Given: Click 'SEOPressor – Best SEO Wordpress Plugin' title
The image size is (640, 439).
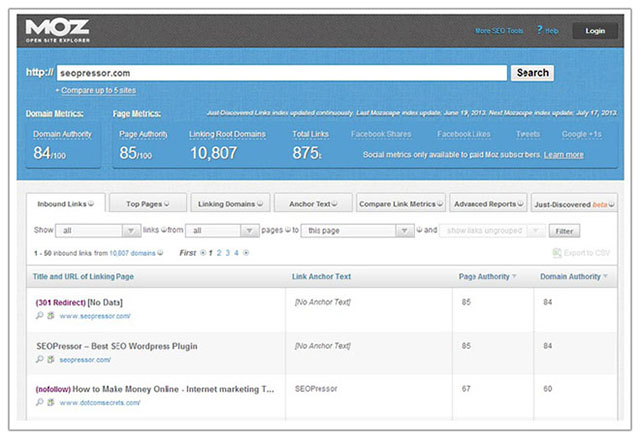Looking at the screenshot, I should coord(117,346).
